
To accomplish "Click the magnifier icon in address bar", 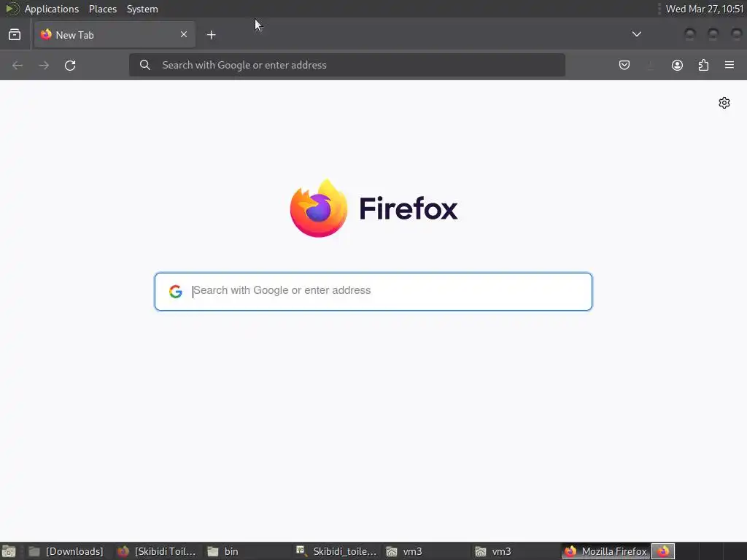I will 145,65.
